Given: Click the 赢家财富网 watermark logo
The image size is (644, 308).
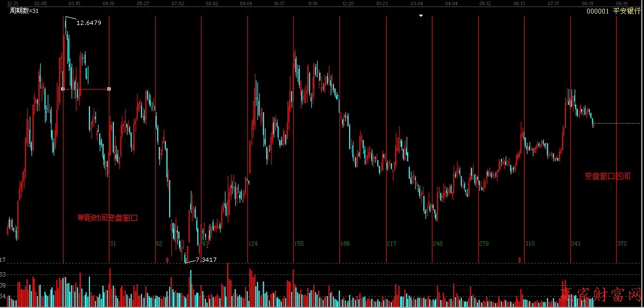Looking at the screenshot, I should [600, 294].
